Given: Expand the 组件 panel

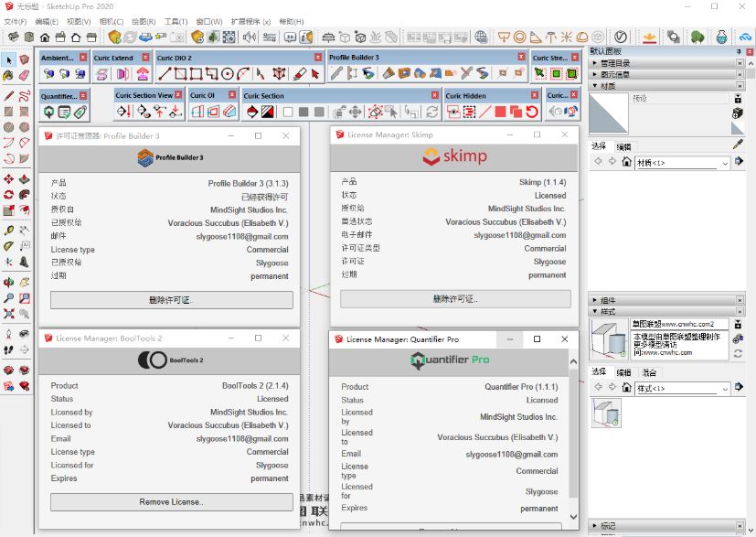Looking at the screenshot, I should [x=666, y=300].
